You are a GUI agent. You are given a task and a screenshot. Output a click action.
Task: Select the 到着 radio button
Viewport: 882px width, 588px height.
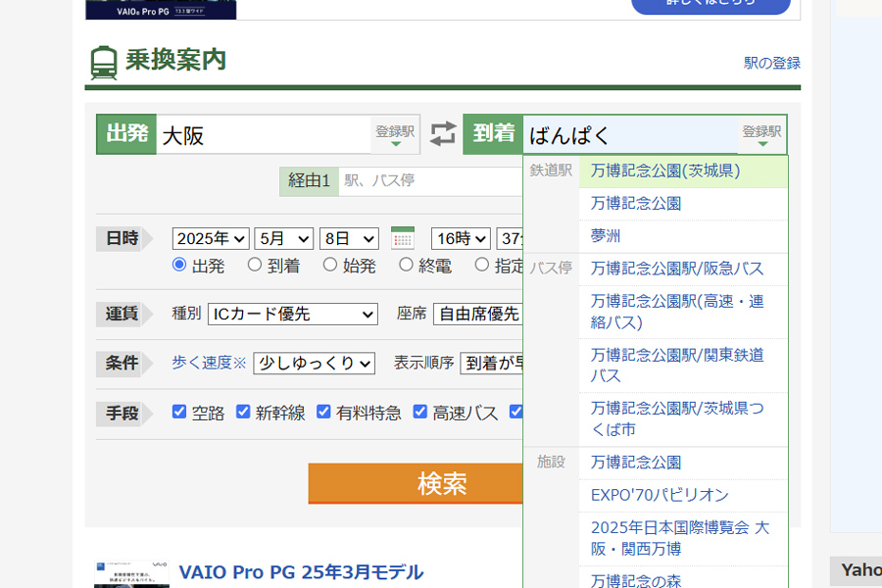tap(255, 265)
